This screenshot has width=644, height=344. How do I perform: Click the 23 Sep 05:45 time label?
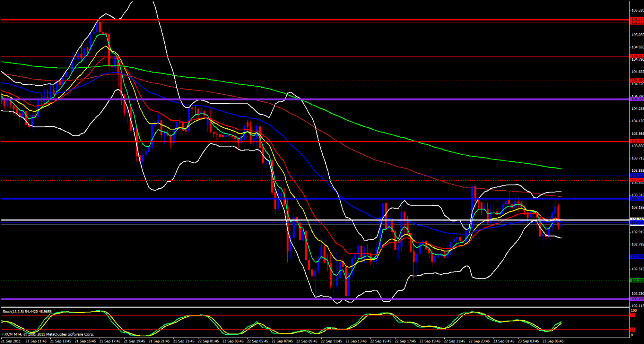553,341
